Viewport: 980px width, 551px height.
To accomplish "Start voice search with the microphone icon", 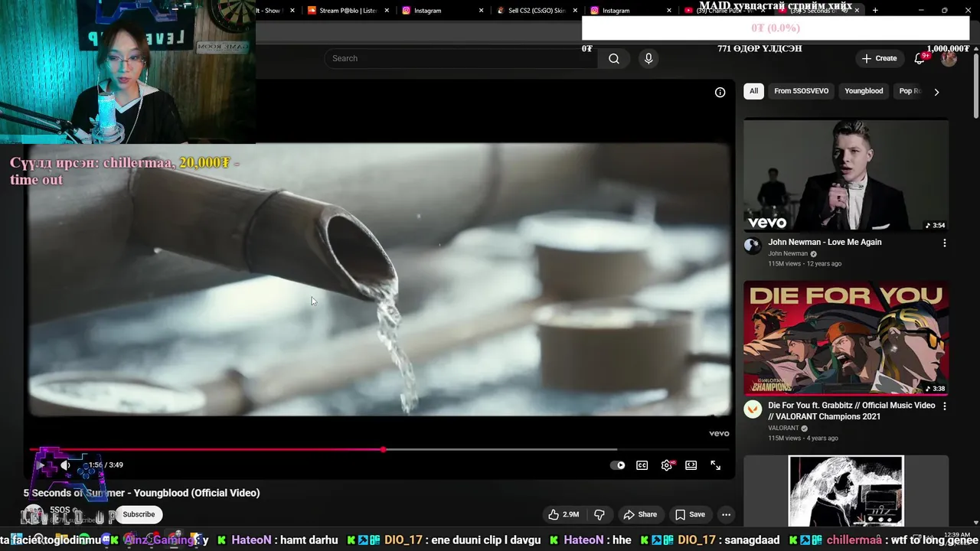I will pos(648,58).
